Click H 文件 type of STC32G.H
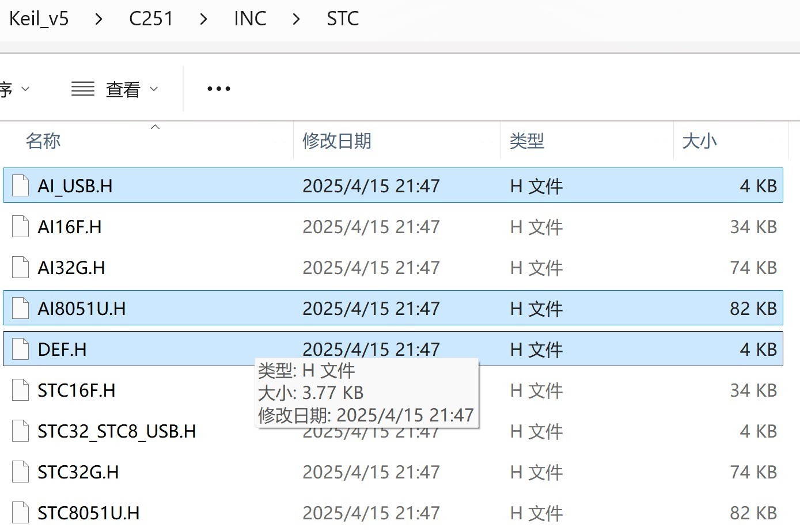This screenshot has height=532, width=800. tap(536, 472)
